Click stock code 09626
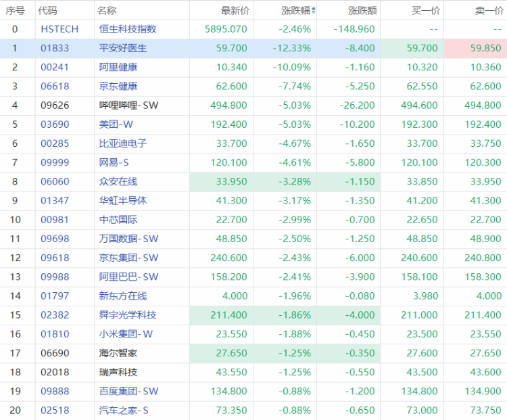This screenshot has height=420, width=507. [55, 106]
